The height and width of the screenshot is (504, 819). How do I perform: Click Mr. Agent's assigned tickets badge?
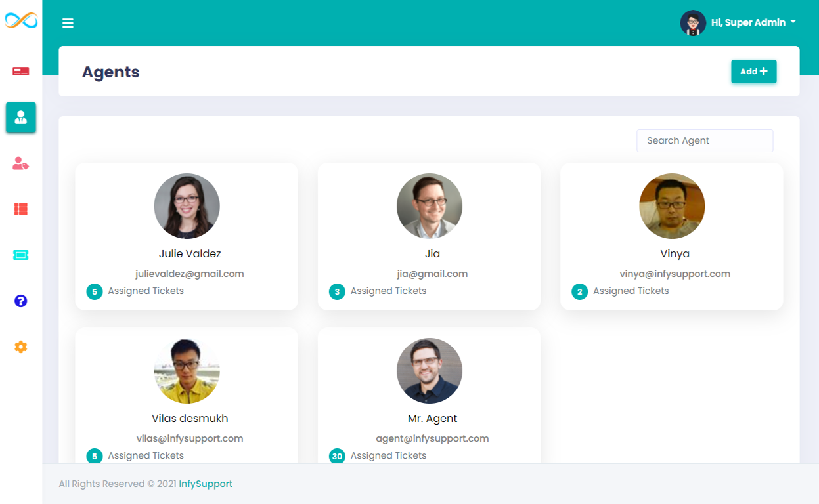click(x=337, y=455)
